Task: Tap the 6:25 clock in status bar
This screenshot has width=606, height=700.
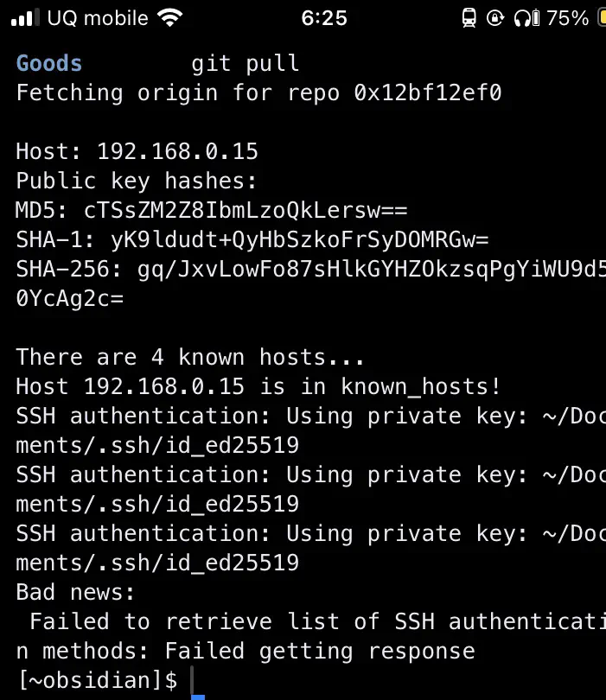Action: [x=324, y=18]
